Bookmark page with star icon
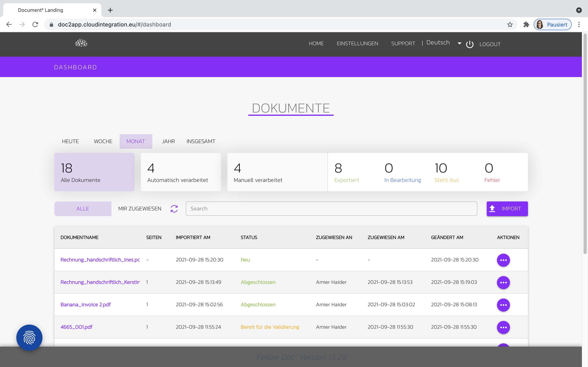This screenshot has height=367, width=588. tap(510, 24)
